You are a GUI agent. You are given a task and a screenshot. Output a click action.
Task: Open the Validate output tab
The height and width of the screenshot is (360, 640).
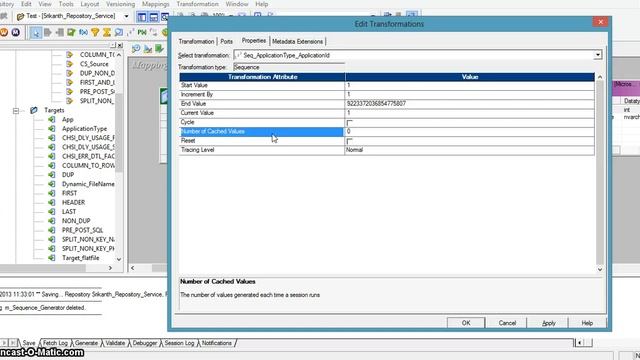(116, 343)
